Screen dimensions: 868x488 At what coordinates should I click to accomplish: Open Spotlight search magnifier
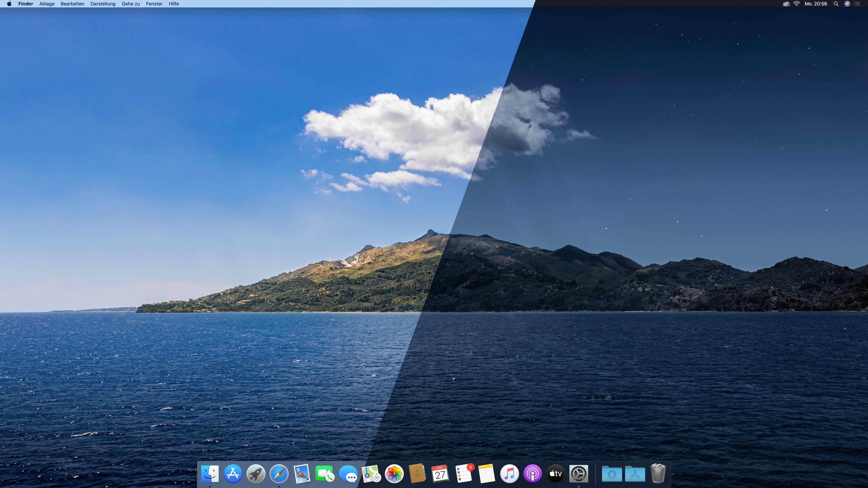(836, 4)
